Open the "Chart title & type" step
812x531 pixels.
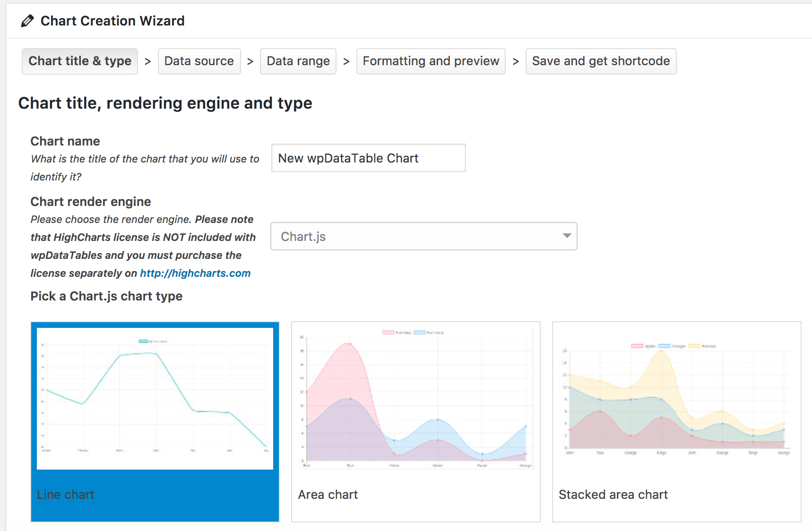pos(80,61)
